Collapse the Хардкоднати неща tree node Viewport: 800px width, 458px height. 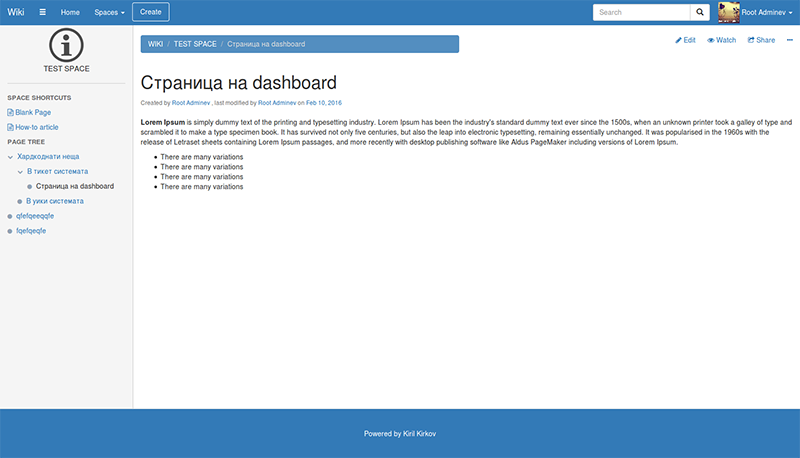[11, 157]
